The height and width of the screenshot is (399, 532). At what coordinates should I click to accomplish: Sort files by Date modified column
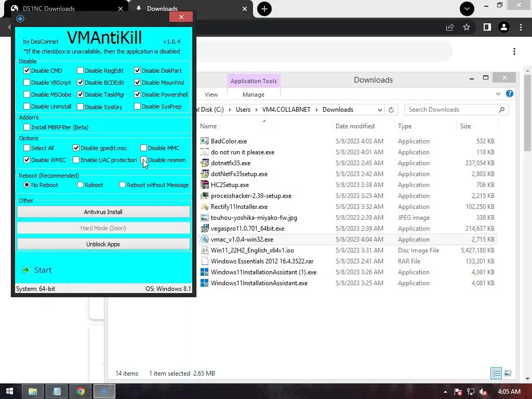point(355,126)
